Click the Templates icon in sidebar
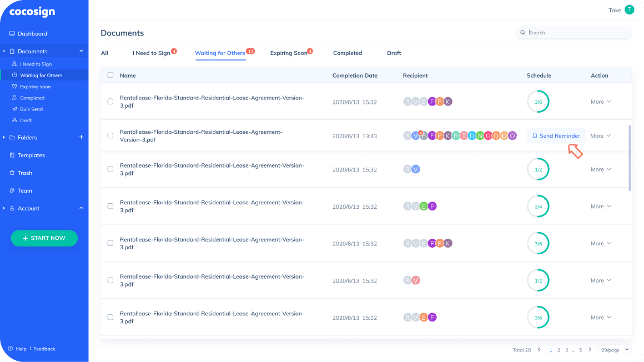The width and height of the screenshot is (644, 362). click(12, 155)
